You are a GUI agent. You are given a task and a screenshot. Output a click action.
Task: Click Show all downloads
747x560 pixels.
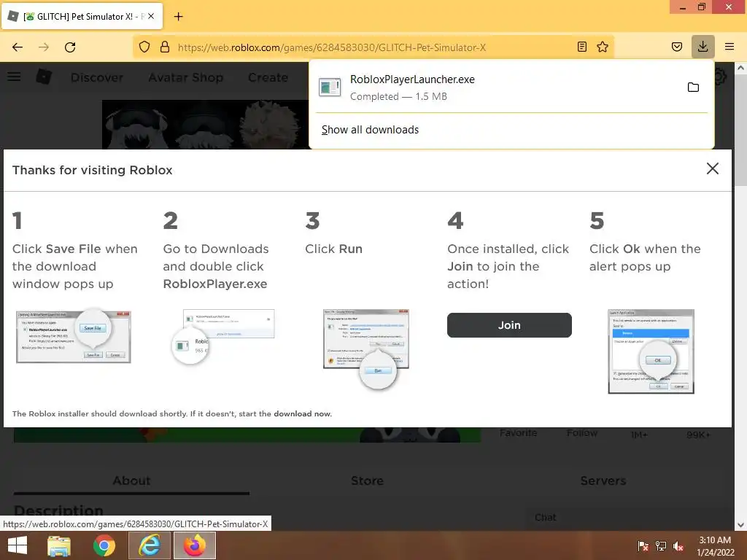click(370, 130)
